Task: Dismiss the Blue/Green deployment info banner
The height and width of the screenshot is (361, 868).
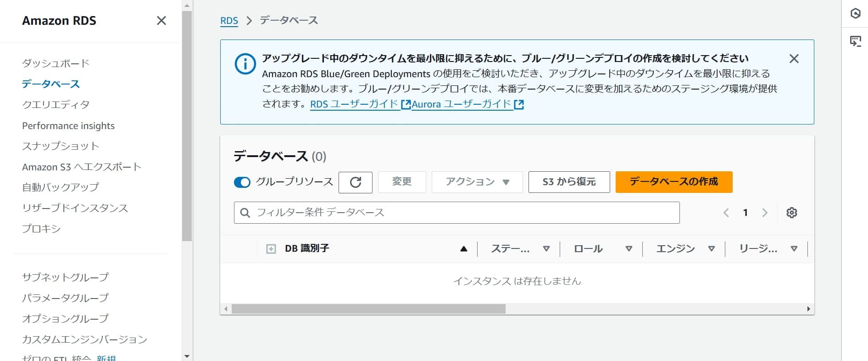Action: tap(794, 59)
